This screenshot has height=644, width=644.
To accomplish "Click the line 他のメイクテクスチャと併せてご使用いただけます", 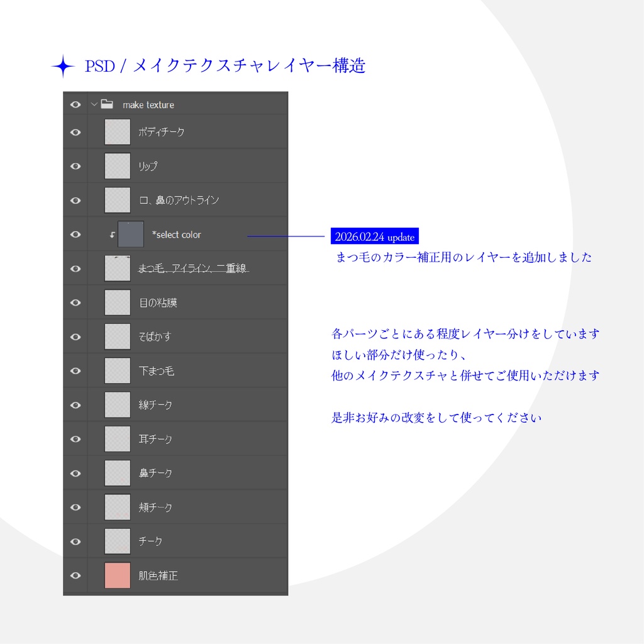I will click(x=465, y=375).
